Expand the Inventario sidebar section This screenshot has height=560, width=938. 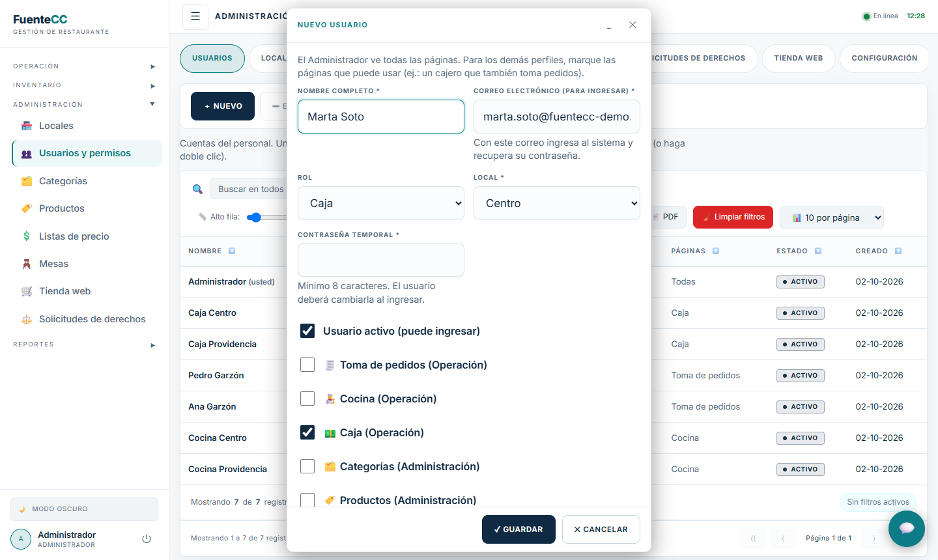(84, 85)
